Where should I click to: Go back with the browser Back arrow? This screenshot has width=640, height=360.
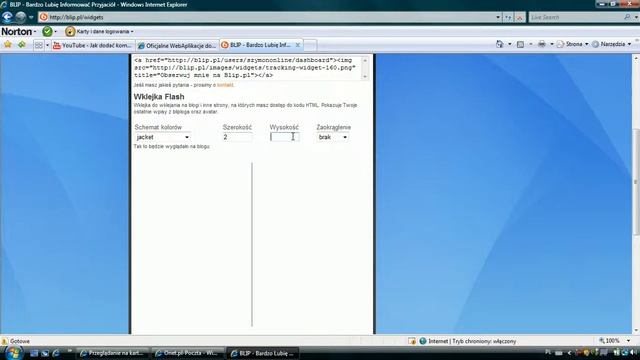click(x=7, y=17)
